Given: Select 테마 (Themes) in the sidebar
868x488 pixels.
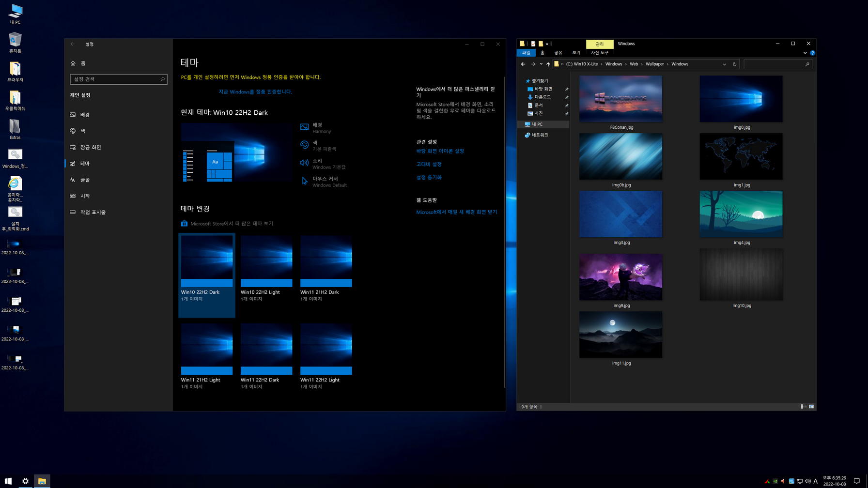Looking at the screenshot, I should [x=119, y=164].
